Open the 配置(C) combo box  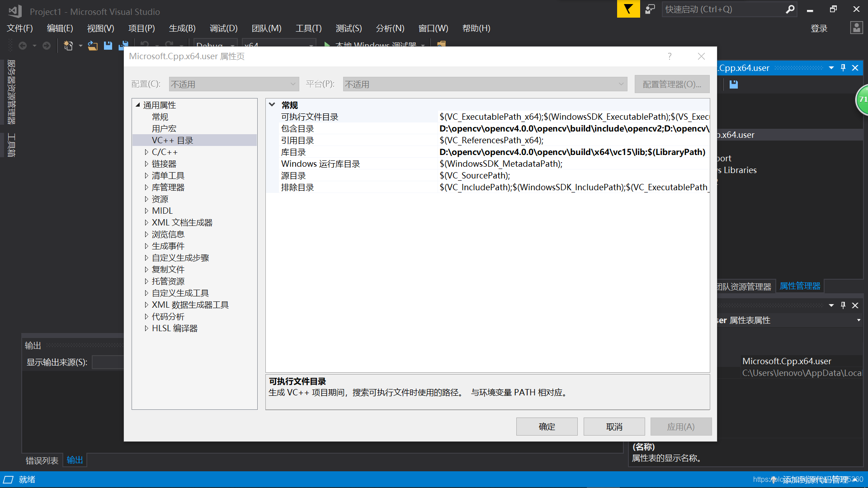[234, 84]
